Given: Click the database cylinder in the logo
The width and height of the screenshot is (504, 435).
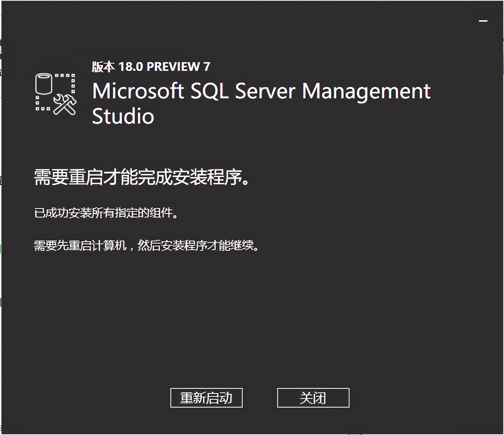Looking at the screenshot, I should coord(44,84).
